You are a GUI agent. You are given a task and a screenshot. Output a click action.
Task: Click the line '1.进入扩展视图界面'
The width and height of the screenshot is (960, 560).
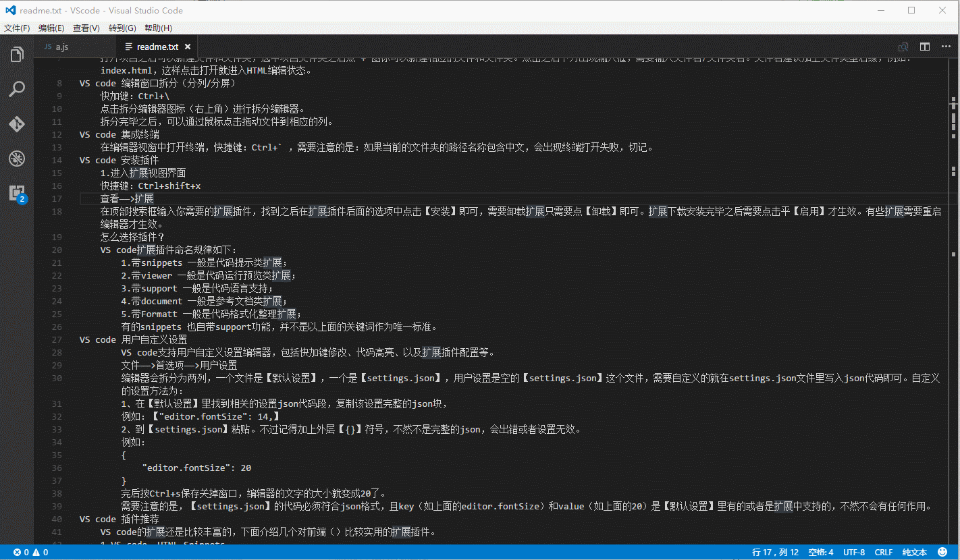point(143,173)
